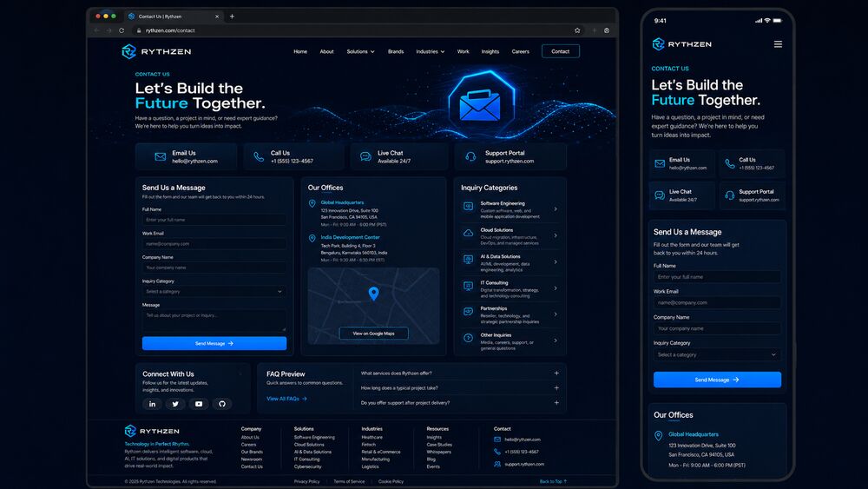Open the Inquiry Category select on desktop form
The height and width of the screenshot is (489, 868).
tap(214, 291)
